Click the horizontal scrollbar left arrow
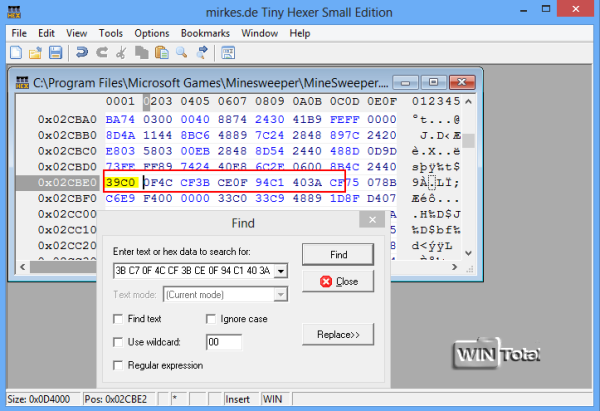 tap(23, 267)
